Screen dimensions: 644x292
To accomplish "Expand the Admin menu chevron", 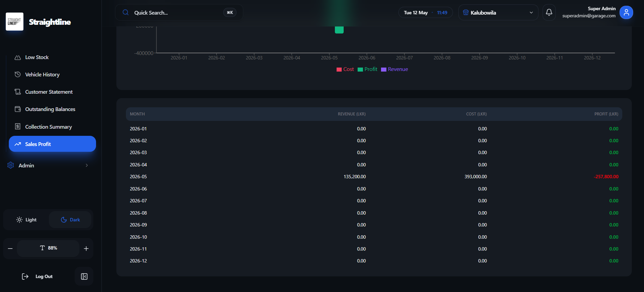I will pyautogui.click(x=87, y=165).
